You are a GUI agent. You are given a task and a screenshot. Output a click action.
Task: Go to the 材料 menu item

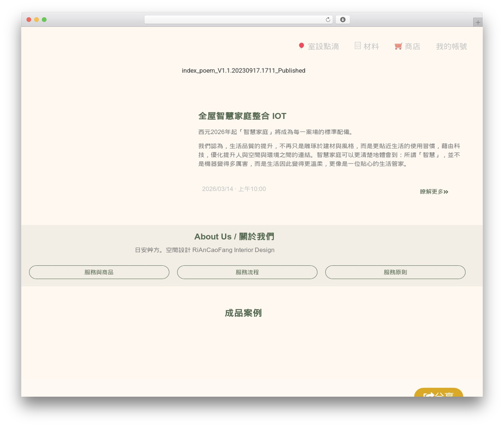click(x=371, y=46)
